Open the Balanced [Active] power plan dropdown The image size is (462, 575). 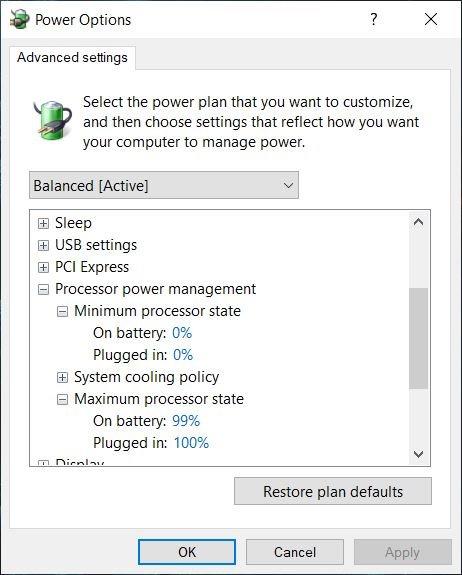coord(164,185)
